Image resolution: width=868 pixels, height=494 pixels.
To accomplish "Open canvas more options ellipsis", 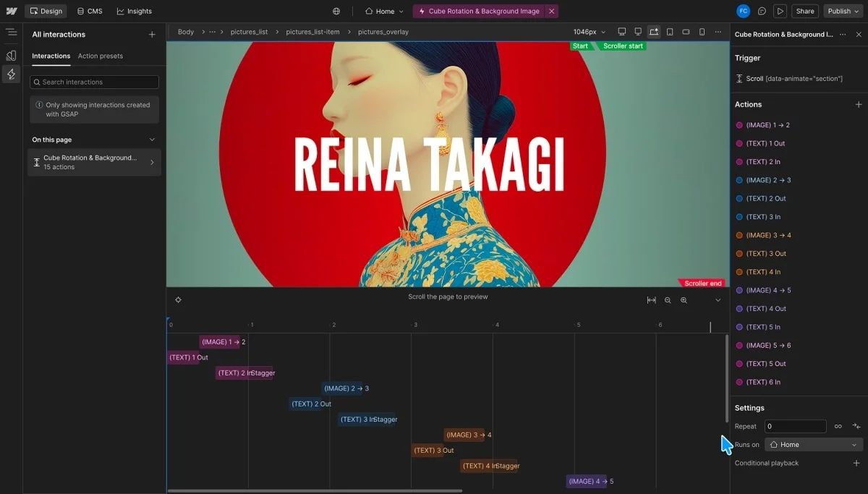I will pyautogui.click(x=718, y=32).
